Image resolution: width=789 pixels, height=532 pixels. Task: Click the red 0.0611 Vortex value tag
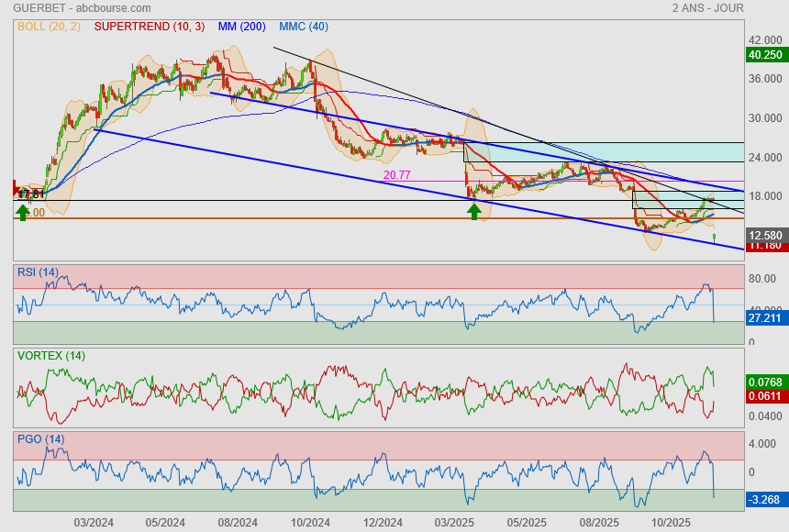[764, 396]
